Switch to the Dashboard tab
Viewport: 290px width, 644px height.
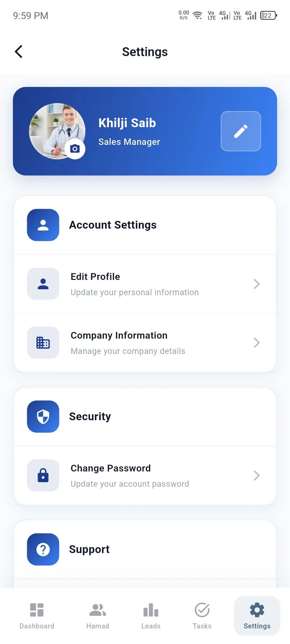click(x=37, y=616)
